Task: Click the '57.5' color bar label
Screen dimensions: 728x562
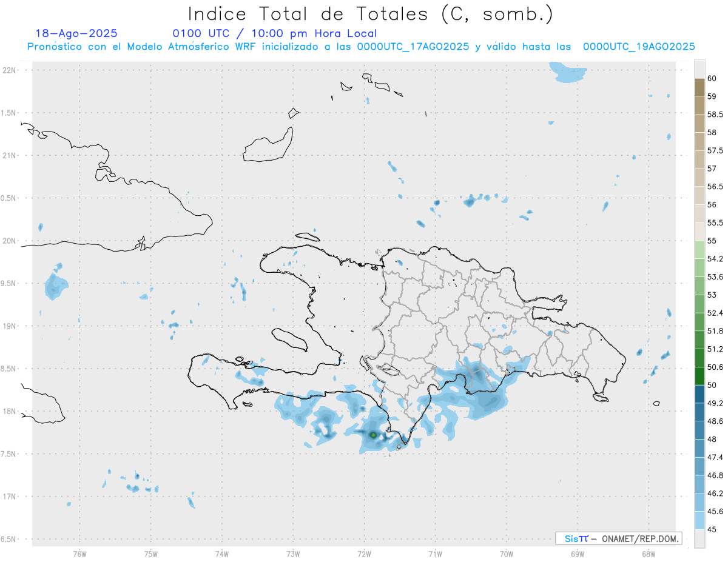Action: [x=715, y=150]
